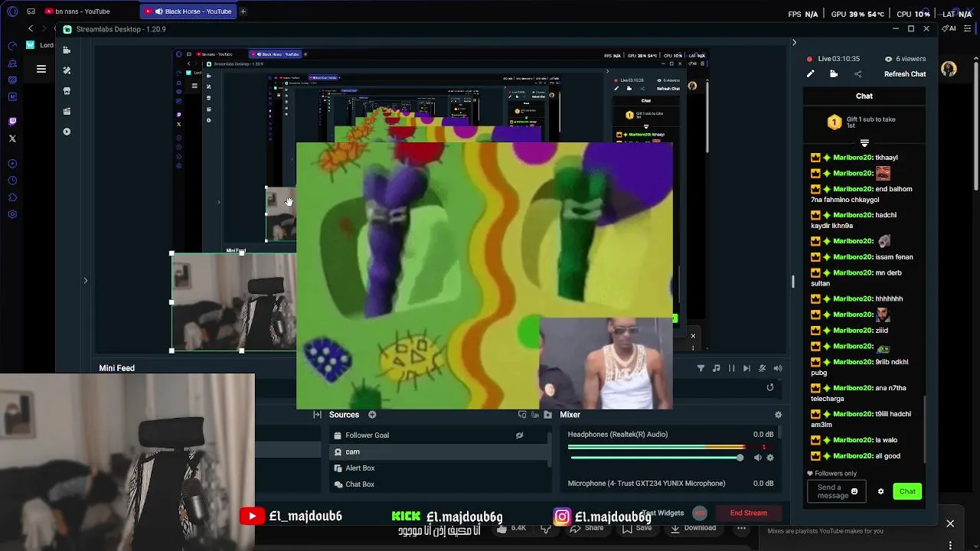The image size is (980, 551).
Task: Expand the gift leaderboard in chat
Action: (864, 143)
